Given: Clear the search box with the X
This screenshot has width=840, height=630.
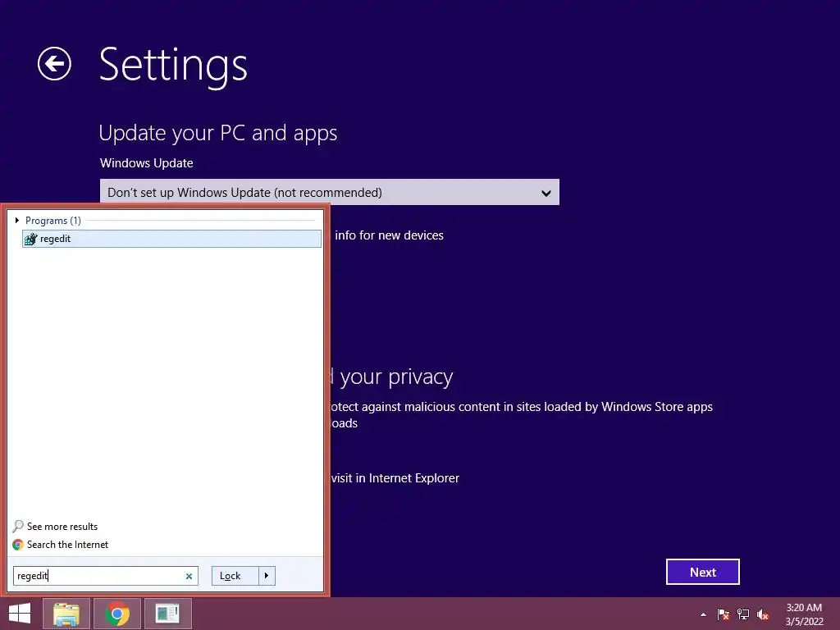Looking at the screenshot, I should pyautogui.click(x=189, y=577).
